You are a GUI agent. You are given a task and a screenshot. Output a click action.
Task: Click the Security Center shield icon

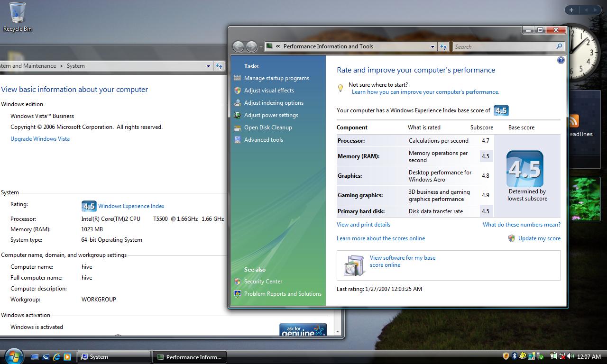(x=238, y=282)
